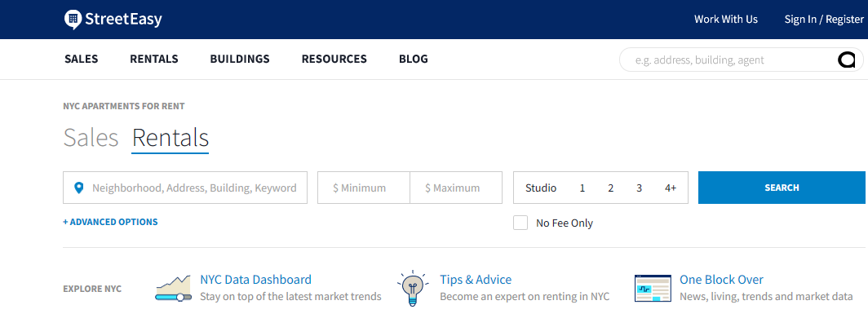Image resolution: width=868 pixels, height=327 pixels.
Task: Switch to the Rentals search tab
Action: point(170,138)
